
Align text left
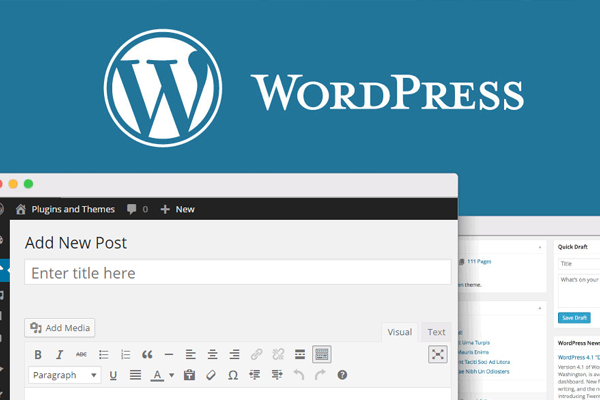pyautogui.click(x=191, y=354)
